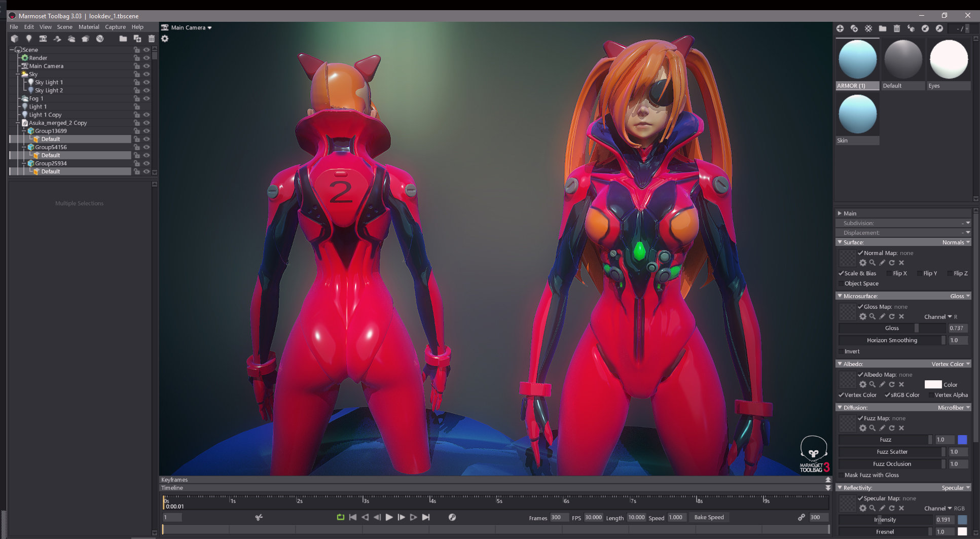Image resolution: width=980 pixels, height=539 pixels.
Task: Click the Bake Speed button
Action: pyautogui.click(x=709, y=517)
